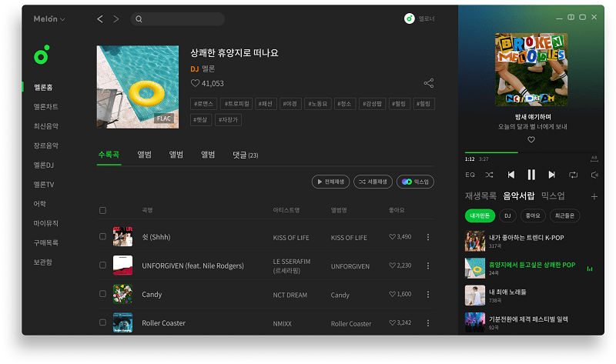
Task: Click the share icon
Action: point(429,83)
